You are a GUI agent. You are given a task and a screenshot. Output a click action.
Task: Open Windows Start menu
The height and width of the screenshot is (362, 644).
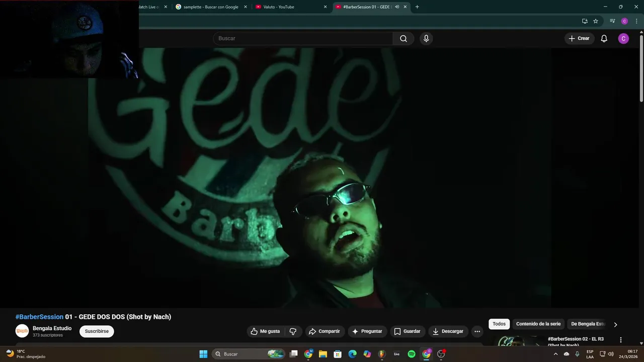(203, 354)
